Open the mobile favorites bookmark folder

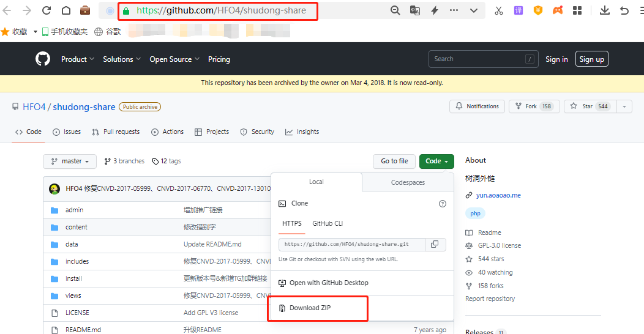pos(65,32)
